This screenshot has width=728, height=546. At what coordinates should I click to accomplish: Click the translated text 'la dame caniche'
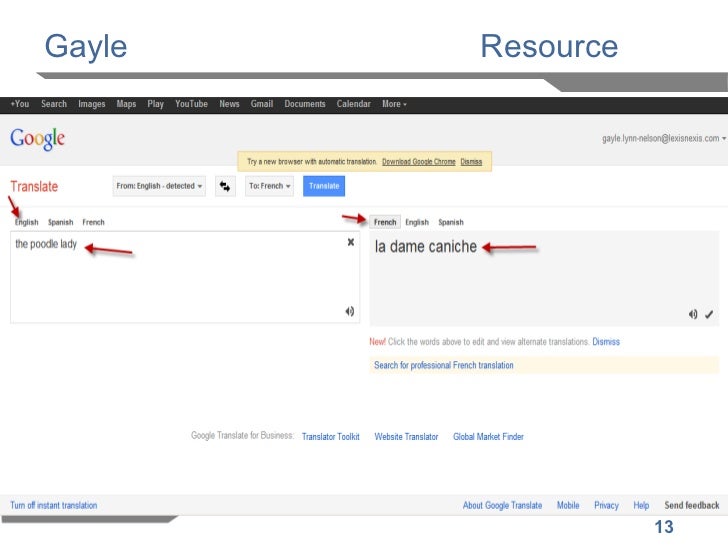pyautogui.click(x=426, y=247)
